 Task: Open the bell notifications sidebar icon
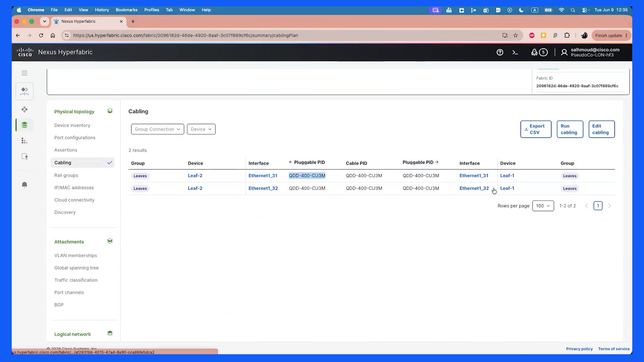tap(24, 185)
